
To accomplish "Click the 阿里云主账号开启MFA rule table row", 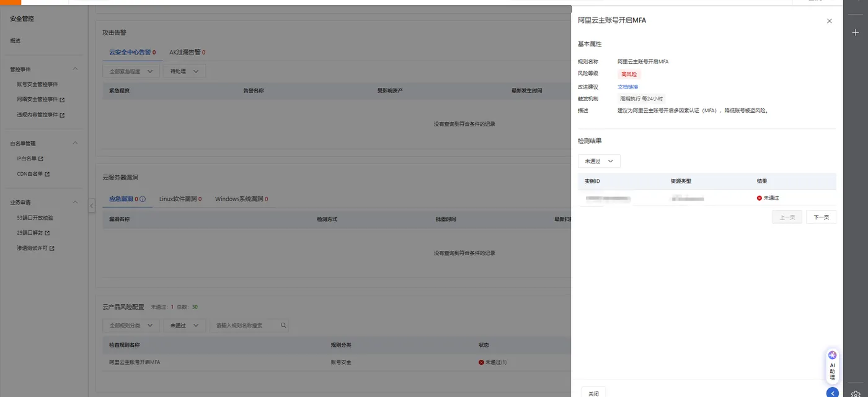I will pos(337,362).
